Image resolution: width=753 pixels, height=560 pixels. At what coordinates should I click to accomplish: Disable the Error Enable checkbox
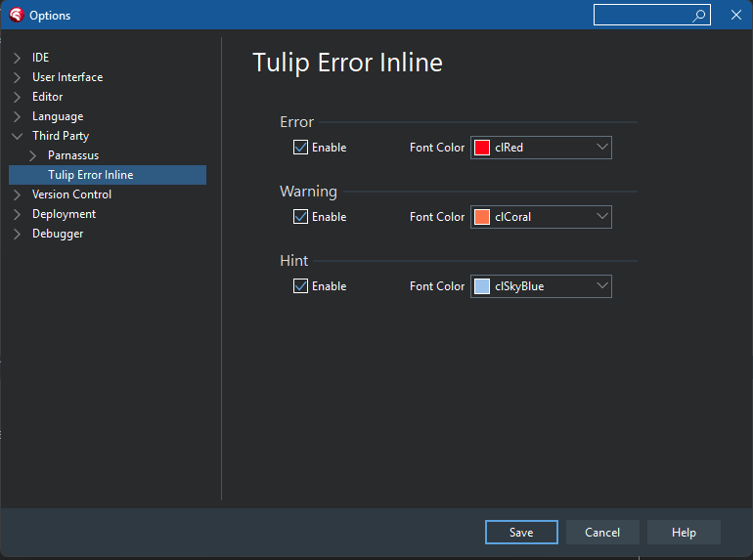pyautogui.click(x=300, y=148)
